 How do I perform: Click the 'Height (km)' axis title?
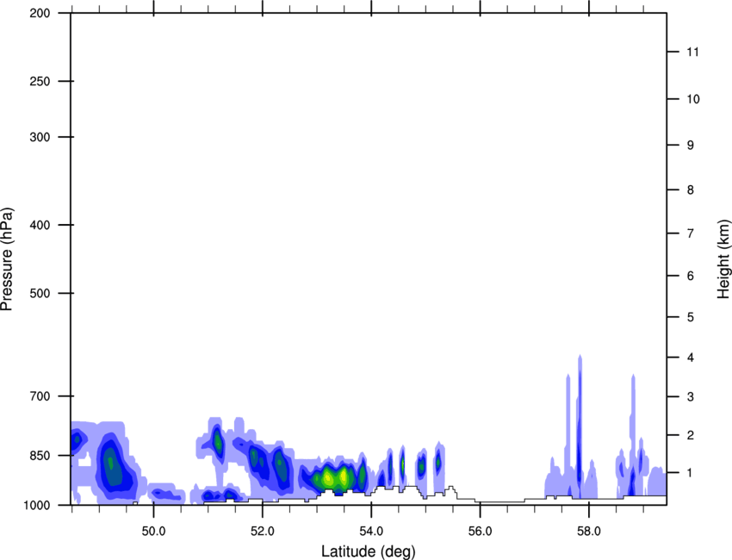coord(723,259)
